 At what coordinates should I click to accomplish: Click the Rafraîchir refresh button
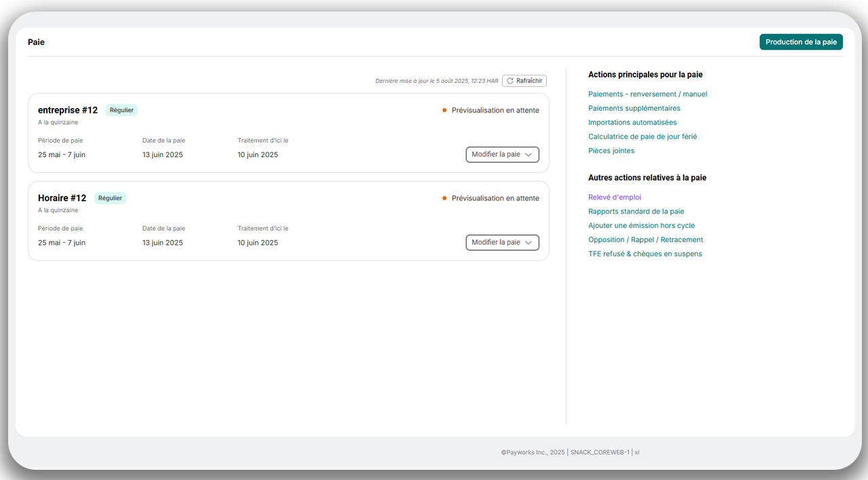[x=524, y=81]
